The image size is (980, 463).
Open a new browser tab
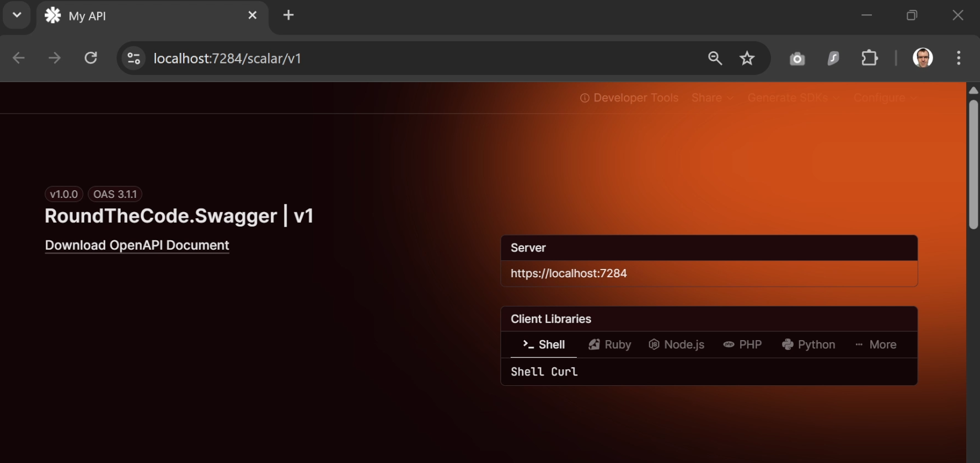click(x=288, y=15)
